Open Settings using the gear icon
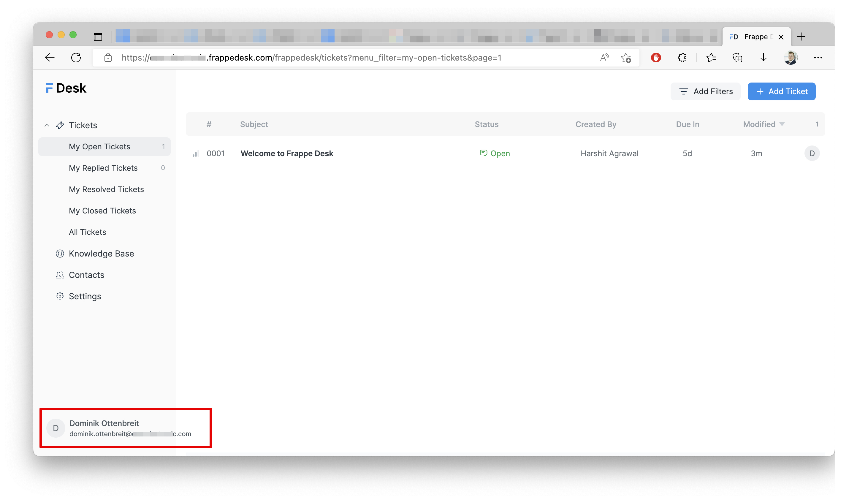868x500 pixels. point(59,296)
